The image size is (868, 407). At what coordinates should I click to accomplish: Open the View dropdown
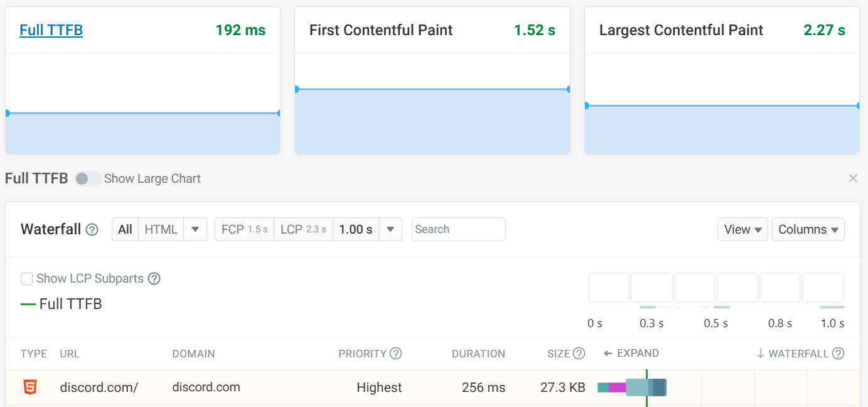tap(742, 229)
